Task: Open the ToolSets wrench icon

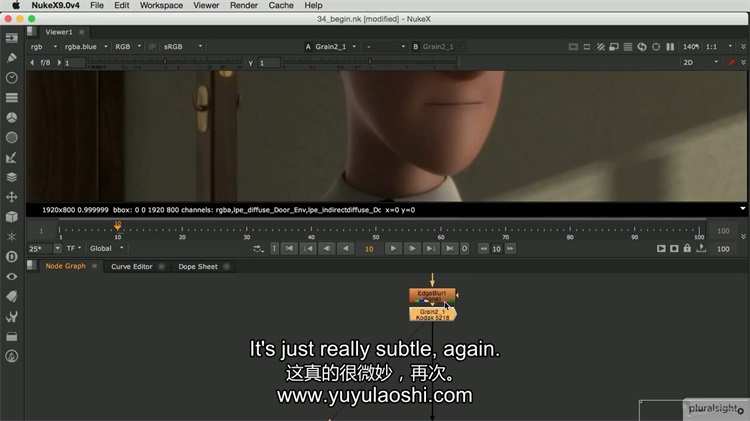Action: 11,317
